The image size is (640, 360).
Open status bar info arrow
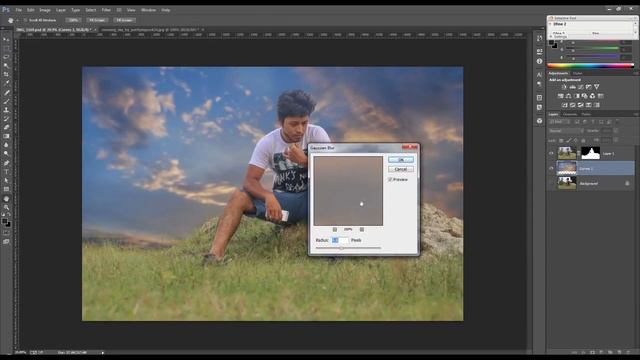102,352
